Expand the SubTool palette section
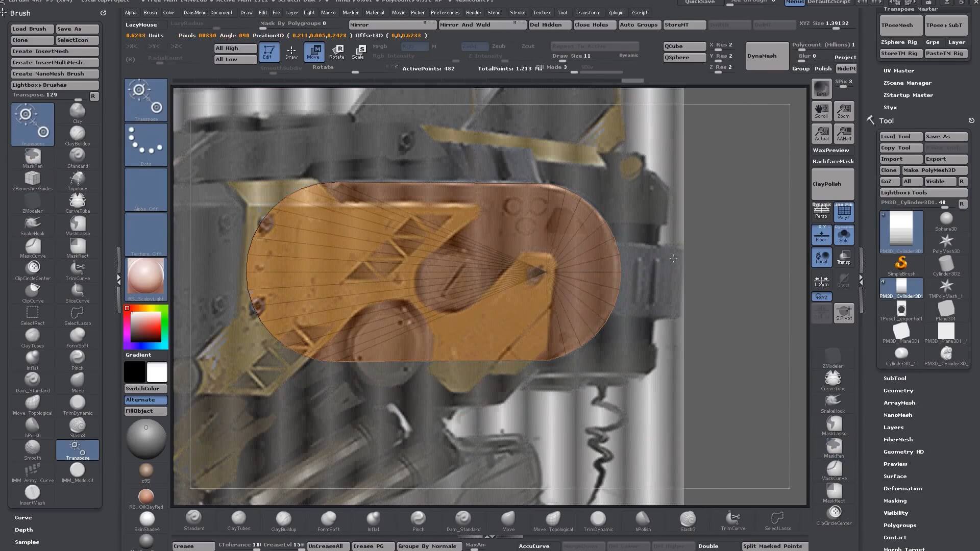The image size is (980, 551). (895, 378)
